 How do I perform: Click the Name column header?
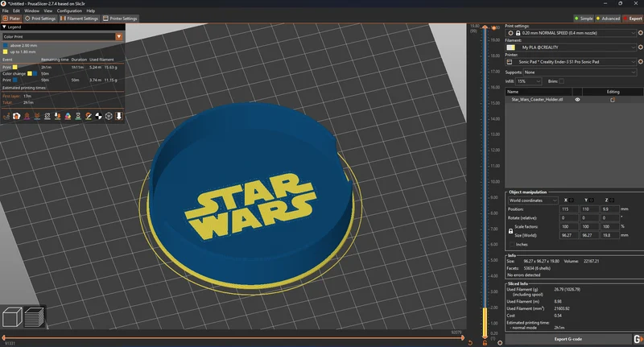click(x=539, y=92)
